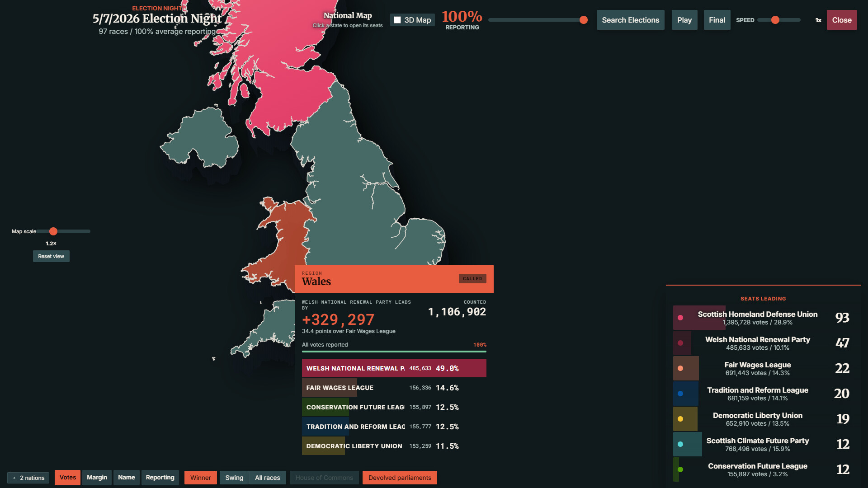Expand the 2 nations selector
The image size is (868, 488).
point(28,478)
